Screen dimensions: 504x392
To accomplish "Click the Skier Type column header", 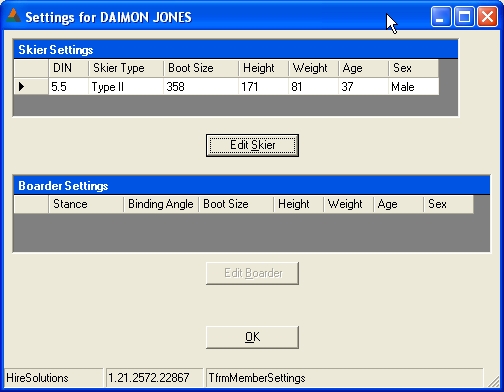I will (126, 68).
